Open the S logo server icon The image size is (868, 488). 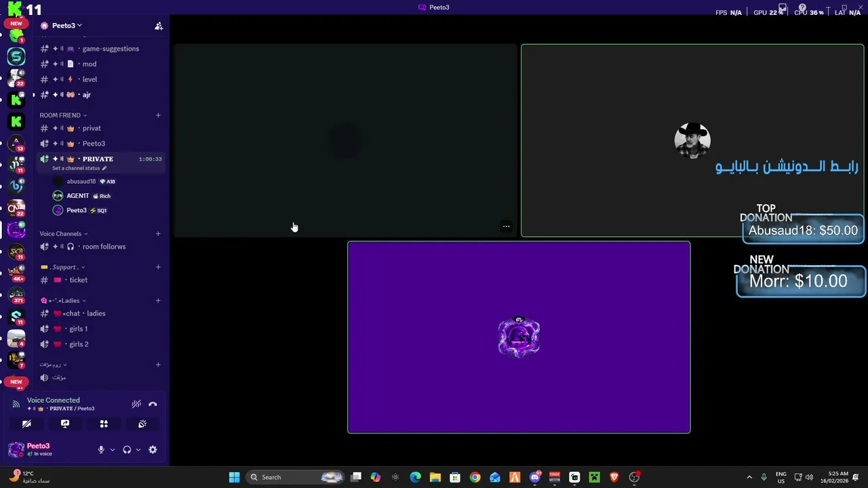tap(16, 56)
